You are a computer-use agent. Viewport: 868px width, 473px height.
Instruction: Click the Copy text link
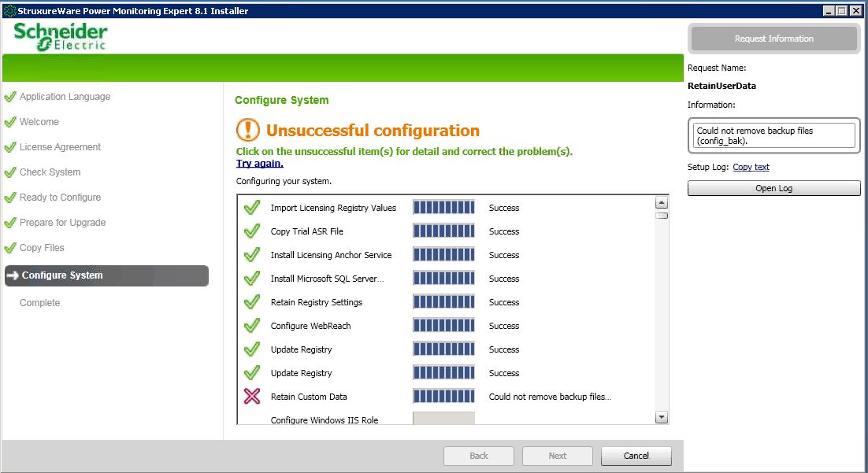751,167
